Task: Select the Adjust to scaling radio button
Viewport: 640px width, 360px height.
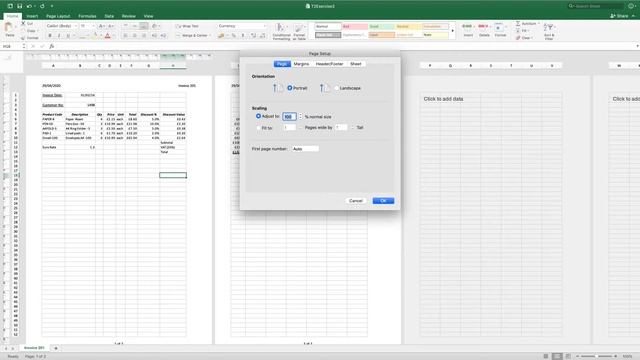Action: tap(258, 116)
